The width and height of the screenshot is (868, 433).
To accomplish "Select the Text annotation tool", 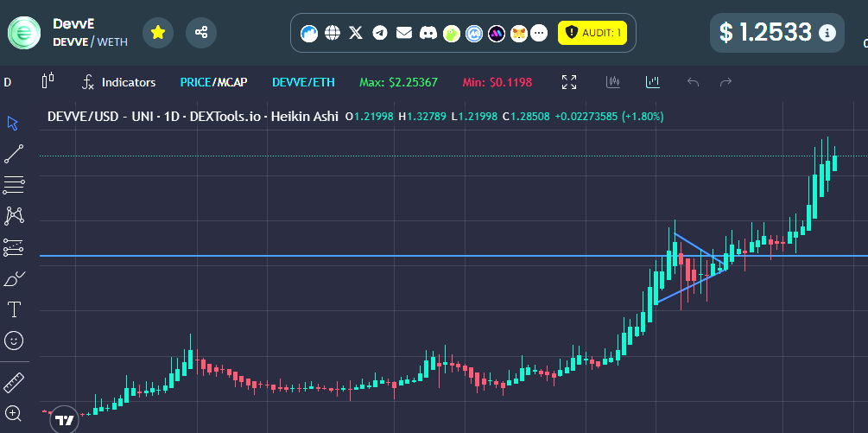I will 13,309.
